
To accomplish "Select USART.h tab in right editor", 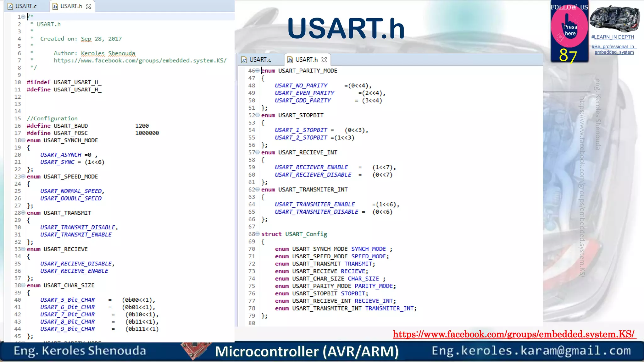I will (307, 60).
